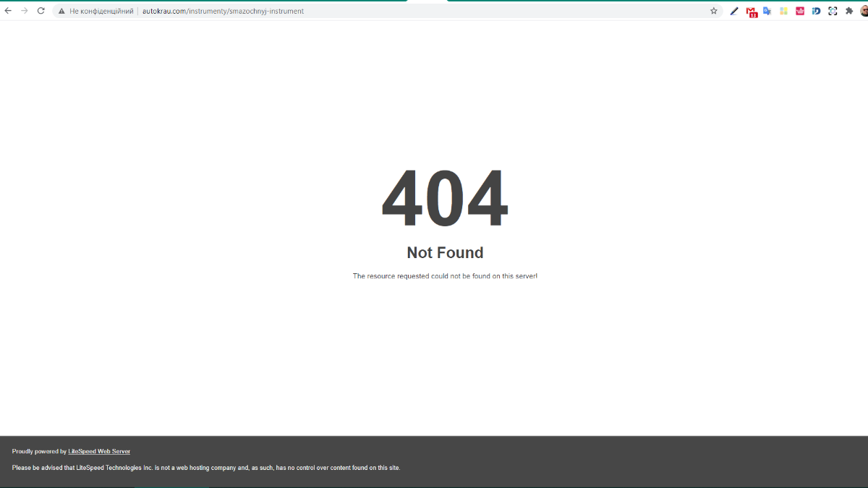Reload the page with the refresh icon
The image size is (868, 488).
(41, 11)
